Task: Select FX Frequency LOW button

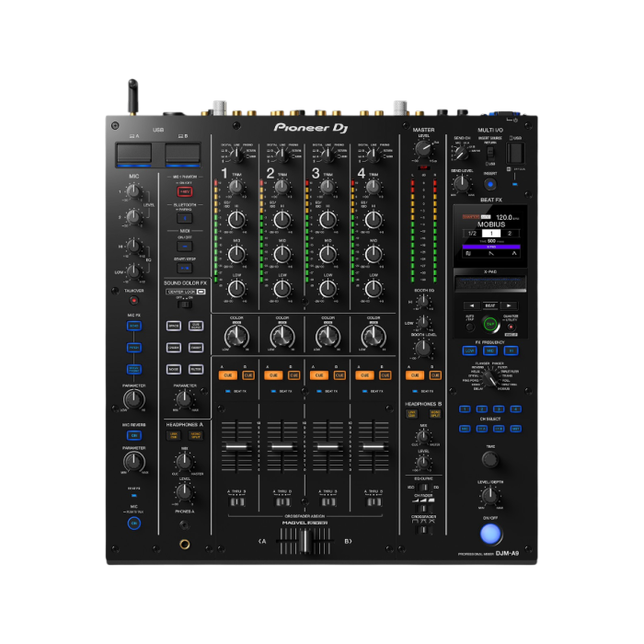Action: (469, 351)
